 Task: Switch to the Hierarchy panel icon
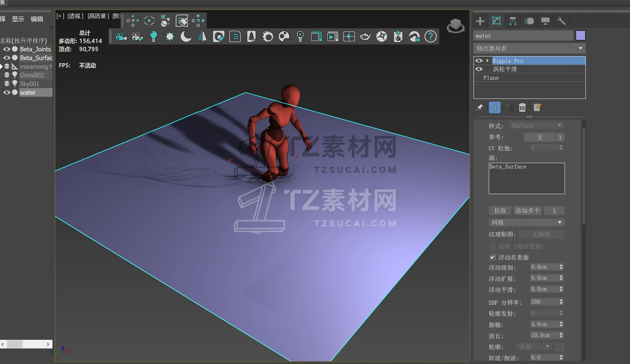click(513, 21)
